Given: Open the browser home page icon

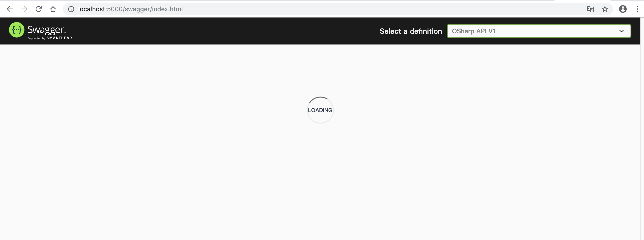Looking at the screenshot, I should 53,9.
